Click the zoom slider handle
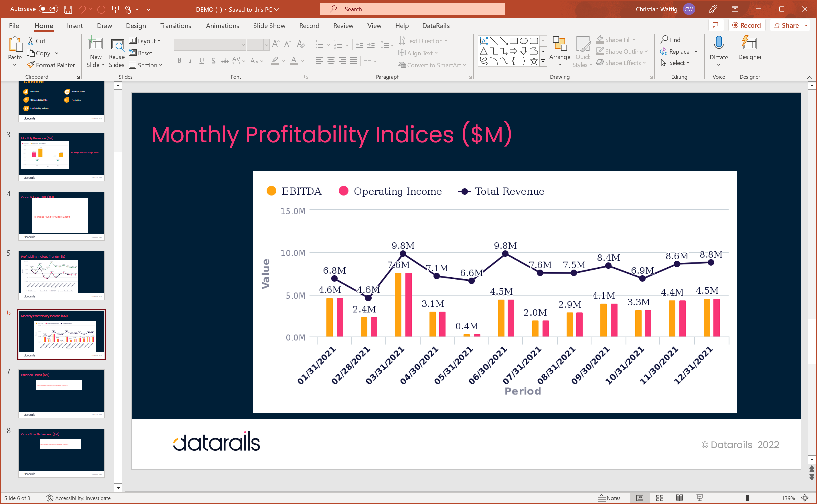This screenshot has width=817, height=504. click(x=747, y=498)
